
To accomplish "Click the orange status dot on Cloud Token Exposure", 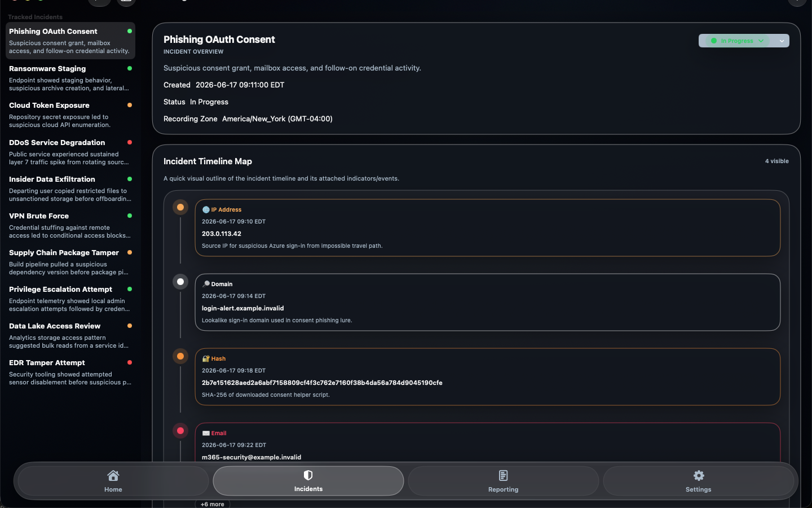I will [130, 105].
